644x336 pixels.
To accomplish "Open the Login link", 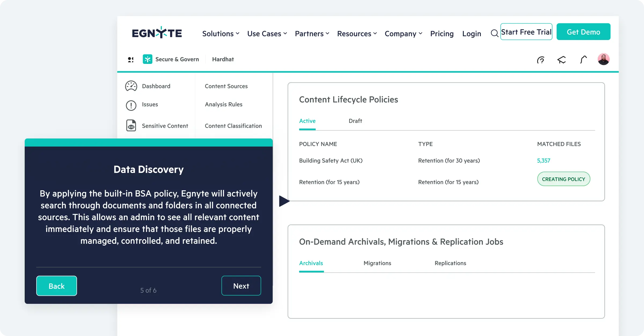I will click(471, 34).
